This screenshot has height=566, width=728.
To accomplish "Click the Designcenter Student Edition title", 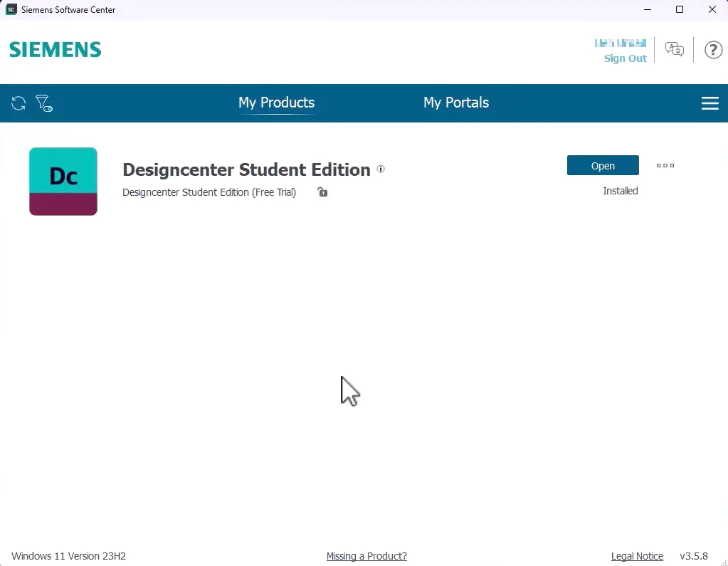I will [246, 169].
